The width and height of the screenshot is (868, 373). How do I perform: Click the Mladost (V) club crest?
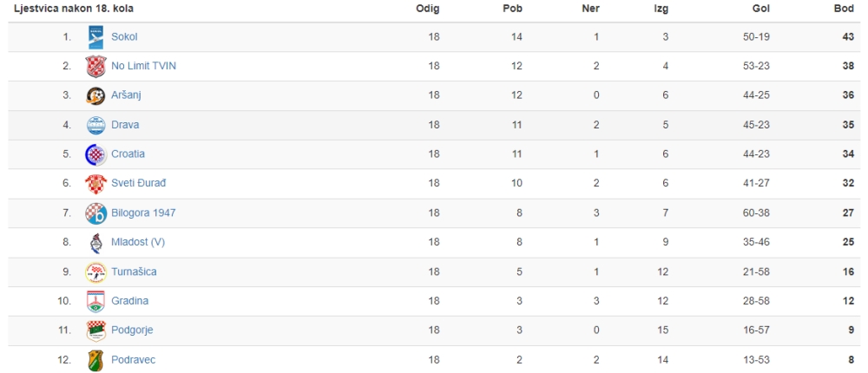click(95, 242)
